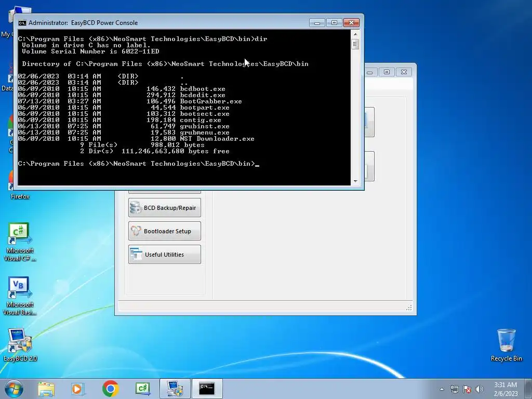Viewport: 532px width, 399px height.
Task: Click the Bootloader Setup gear icon
Action: [136, 231]
